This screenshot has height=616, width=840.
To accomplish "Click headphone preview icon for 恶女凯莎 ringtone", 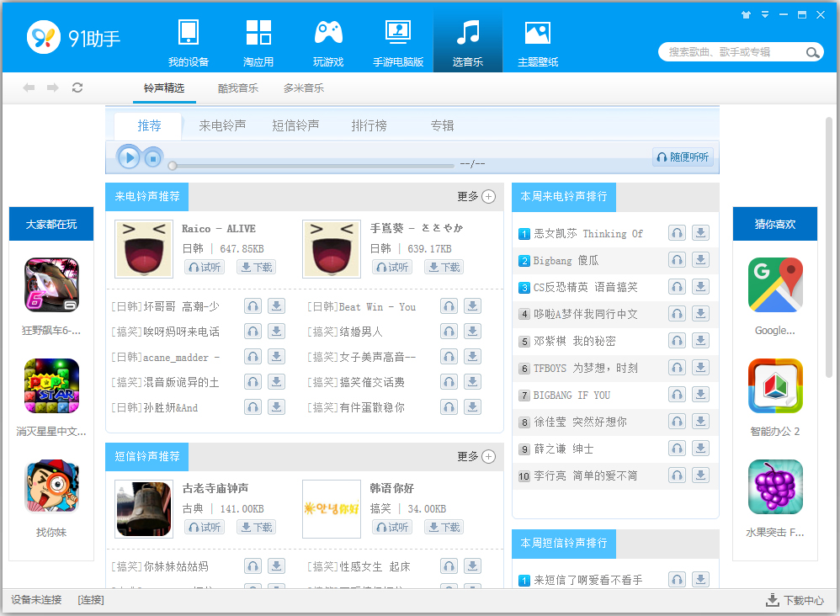I will point(677,233).
